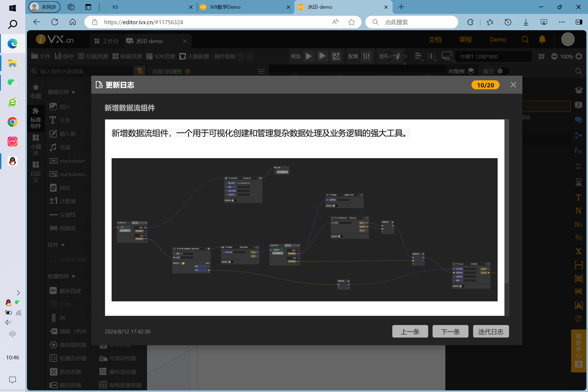Open the 页面1的属性 help icon
This screenshot has height=392, width=588.
pyautogui.click(x=187, y=72)
